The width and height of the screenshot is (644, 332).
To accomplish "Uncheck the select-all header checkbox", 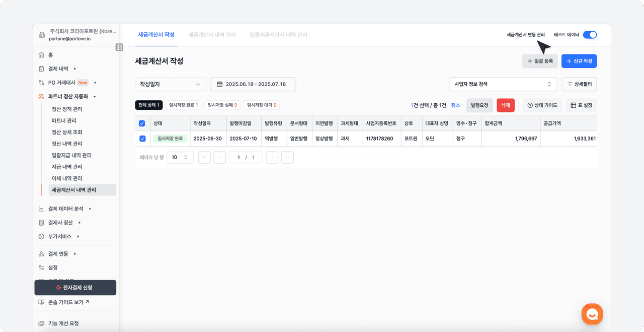I will pyautogui.click(x=142, y=123).
